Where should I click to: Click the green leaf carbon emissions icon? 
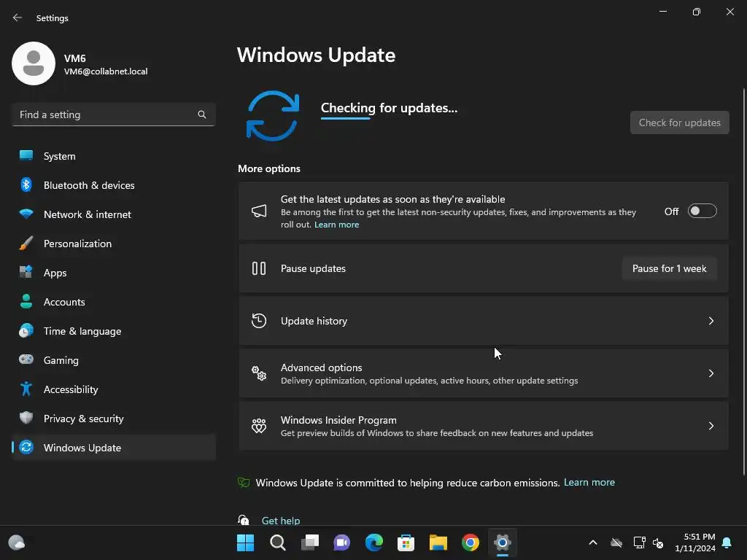point(244,483)
